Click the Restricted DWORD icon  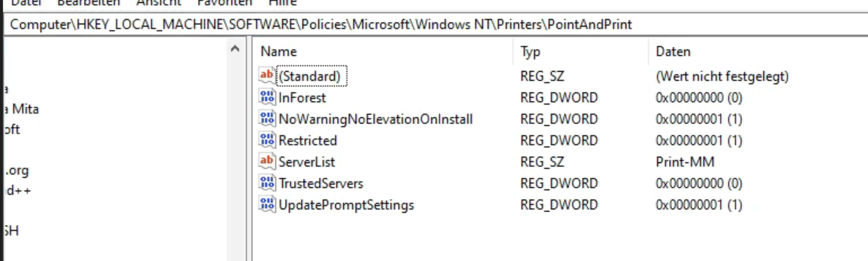(267, 140)
